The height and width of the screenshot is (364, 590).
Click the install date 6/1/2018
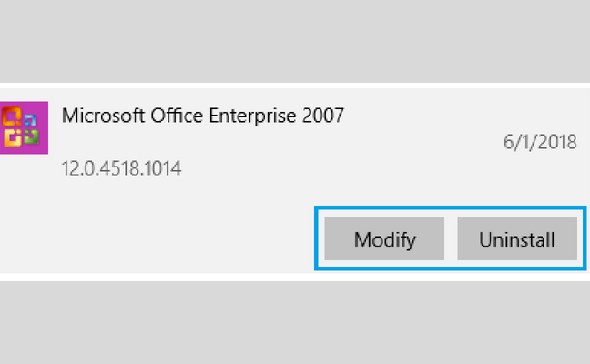[x=540, y=142]
